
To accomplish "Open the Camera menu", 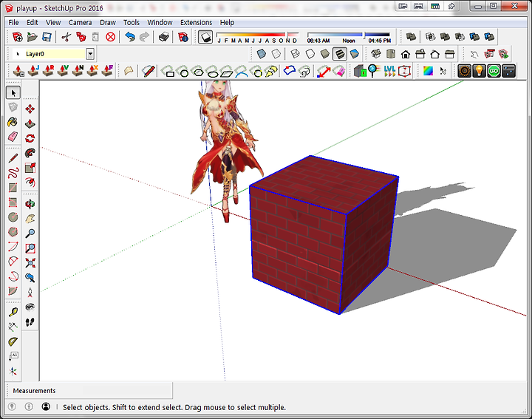I will 80,22.
